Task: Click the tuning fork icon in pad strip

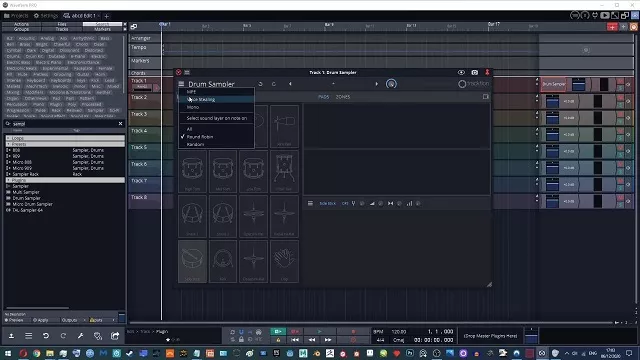Action: (x=353, y=203)
